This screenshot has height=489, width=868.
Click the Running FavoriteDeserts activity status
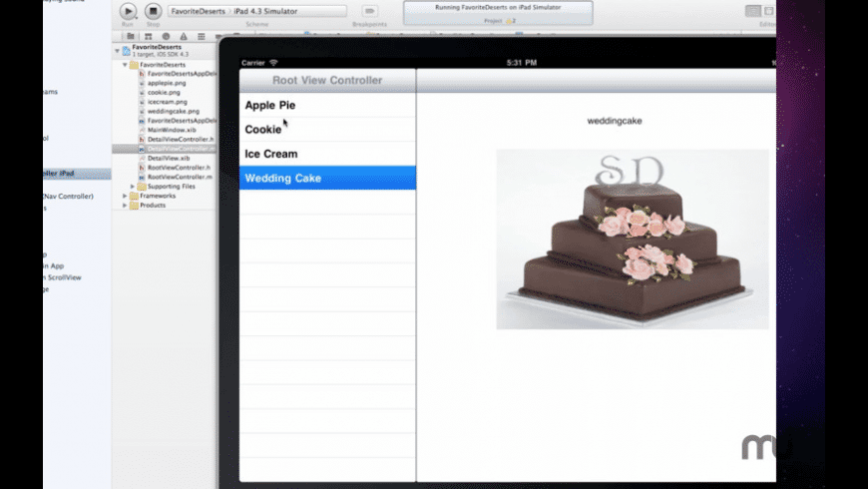point(498,8)
